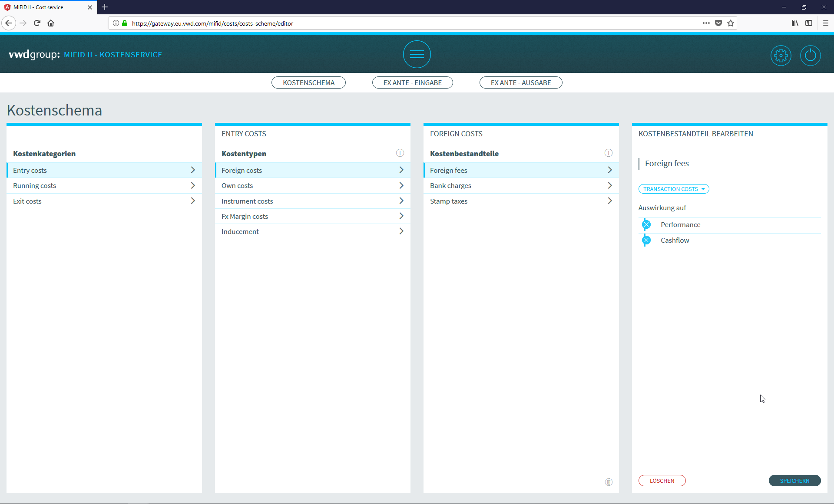The height and width of the screenshot is (504, 834).
Task: Open settings via the gear icon
Action: (781, 56)
